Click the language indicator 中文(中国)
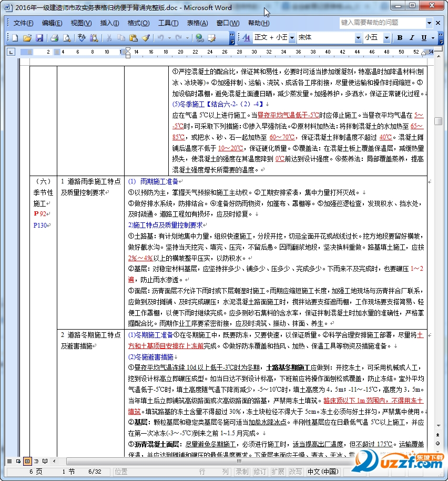The image size is (448, 481). pyautogui.click(x=323, y=472)
